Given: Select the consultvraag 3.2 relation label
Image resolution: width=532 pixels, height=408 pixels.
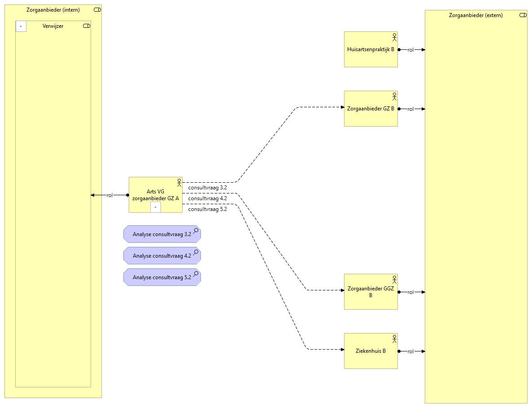Looking at the screenshot, I should pyautogui.click(x=207, y=188).
